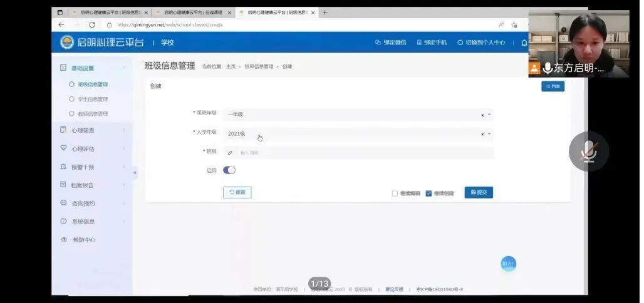
Task: Click the 帮助中心 question mark icon
Action: pyautogui.click(x=64, y=240)
